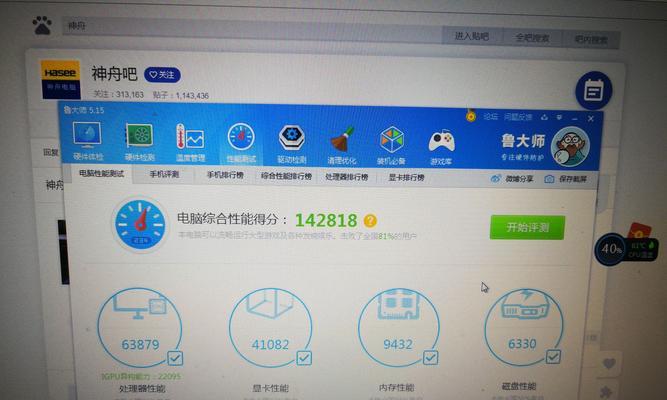Switch to 显卡排行榜 tab
Viewport: 667px width, 400px height.
406,177
